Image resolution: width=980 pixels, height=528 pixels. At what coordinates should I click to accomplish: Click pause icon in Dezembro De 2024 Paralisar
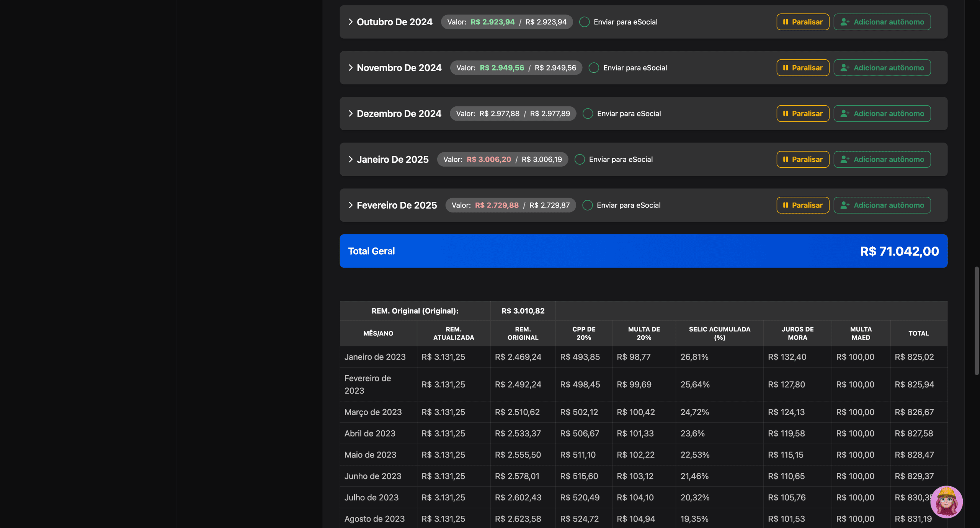785,114
